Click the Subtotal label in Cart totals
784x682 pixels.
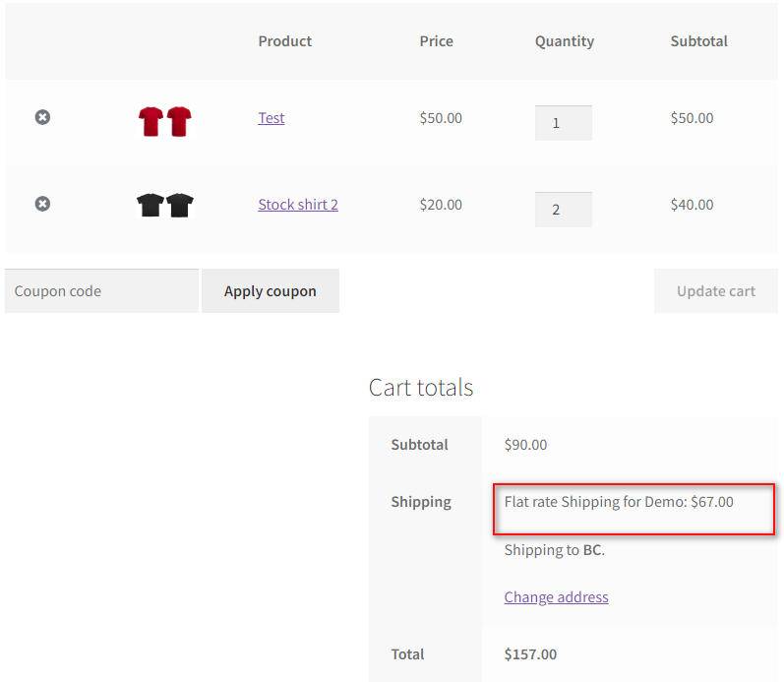pos(419,445)
